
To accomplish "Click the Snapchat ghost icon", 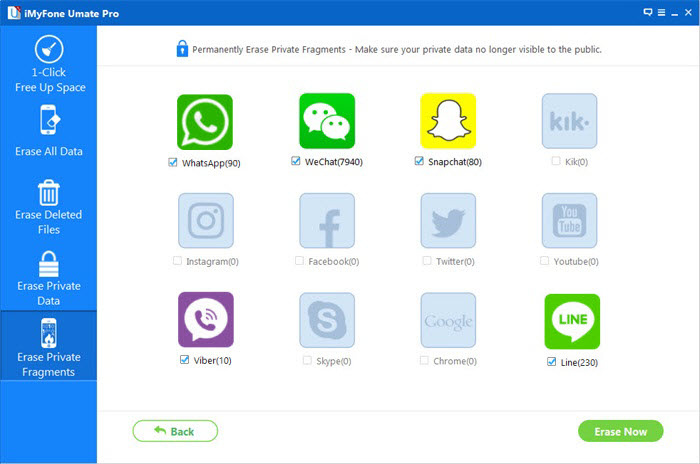I will (x=448, y=121).
